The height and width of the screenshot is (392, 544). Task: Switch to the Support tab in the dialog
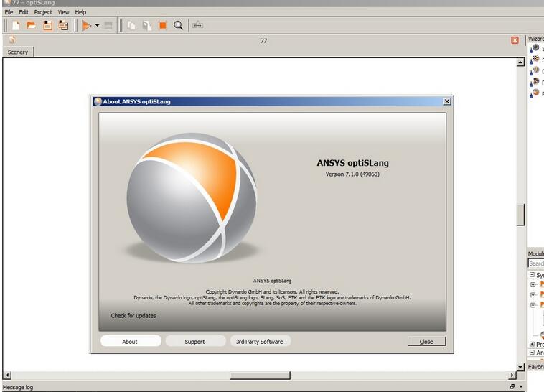click(x=195, y=341)
